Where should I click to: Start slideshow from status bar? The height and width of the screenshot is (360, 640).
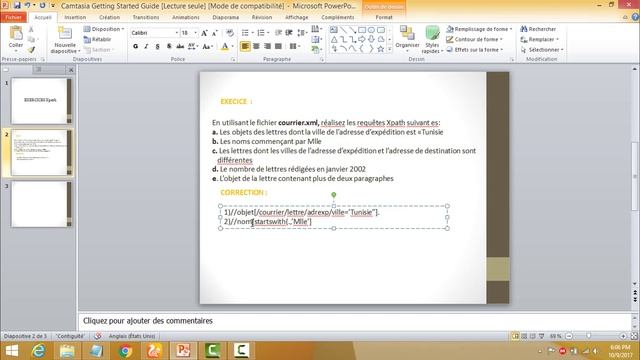point(542,336)
